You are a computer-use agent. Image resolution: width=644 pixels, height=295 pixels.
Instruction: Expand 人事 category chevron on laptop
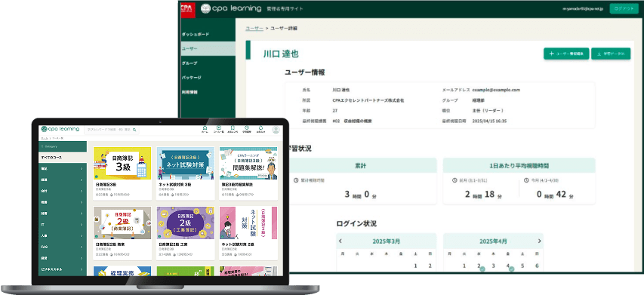82,236
